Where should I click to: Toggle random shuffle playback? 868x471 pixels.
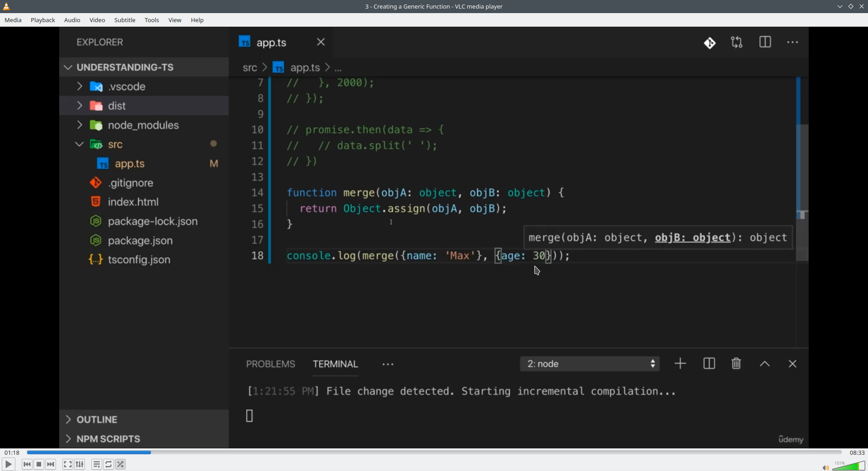tap(121, 464)
